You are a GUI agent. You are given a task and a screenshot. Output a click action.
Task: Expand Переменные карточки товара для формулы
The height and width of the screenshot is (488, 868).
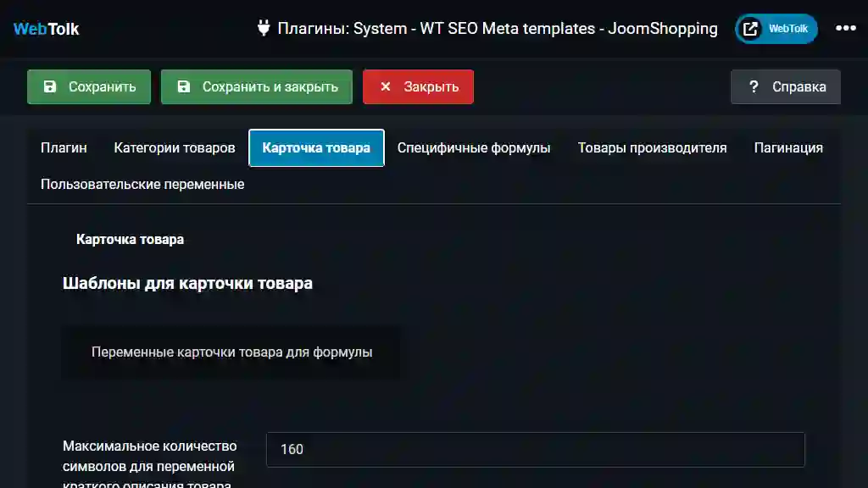coord(231,352)
